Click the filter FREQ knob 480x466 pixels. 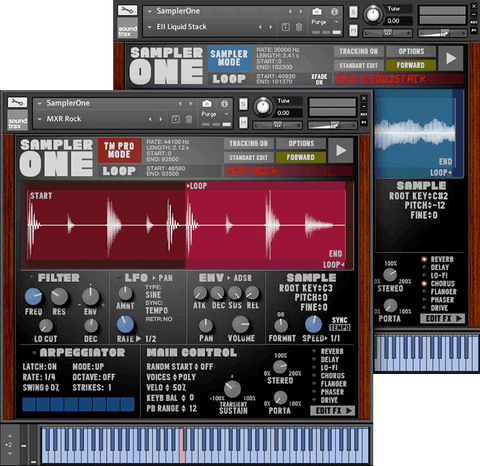click(x=33, y=297)
